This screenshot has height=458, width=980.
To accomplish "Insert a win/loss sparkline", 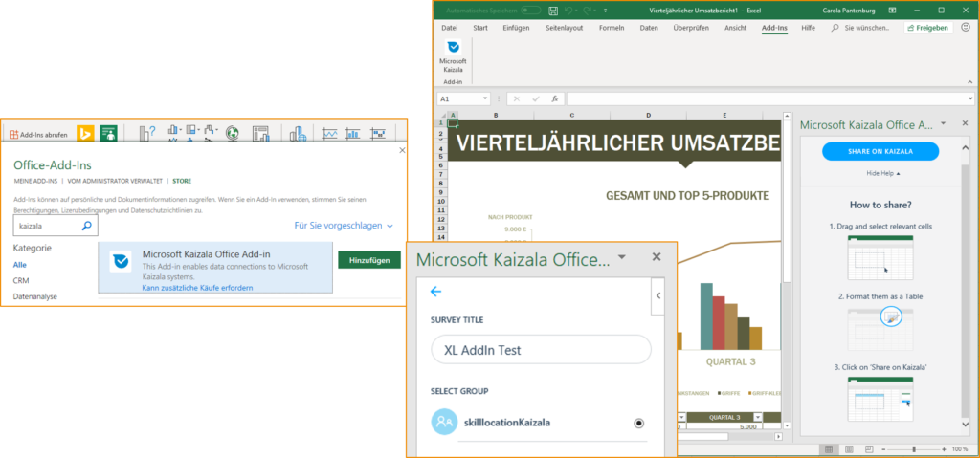I will [x=377, y=133].
